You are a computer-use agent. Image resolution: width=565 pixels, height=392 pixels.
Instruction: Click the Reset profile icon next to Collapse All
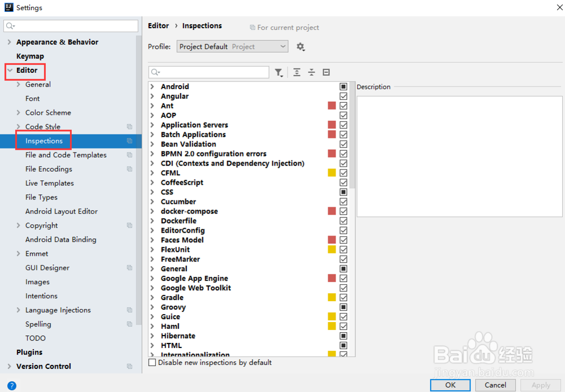tap(325, 72)
